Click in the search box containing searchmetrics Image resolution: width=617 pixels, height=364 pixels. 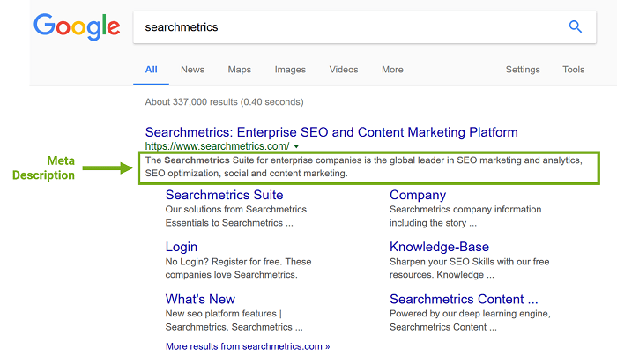pyautogui.click(x=344, y=27)
